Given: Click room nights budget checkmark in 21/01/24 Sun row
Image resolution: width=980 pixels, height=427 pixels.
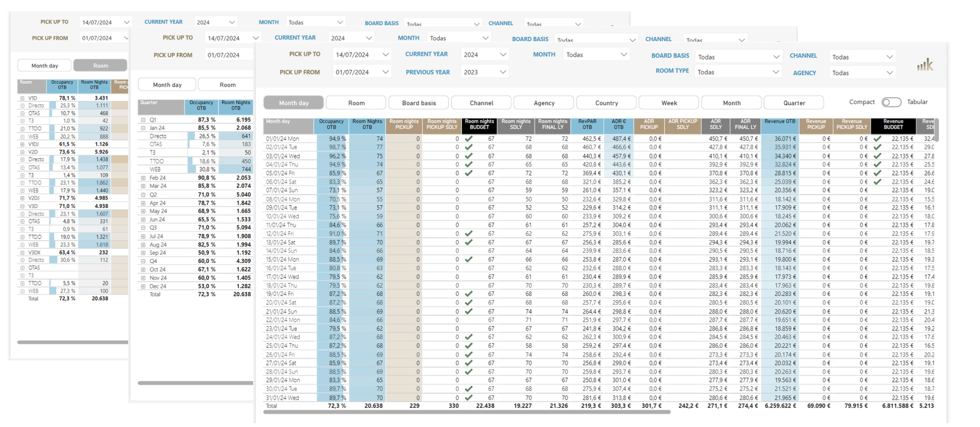Looking at the screenshot, I should click(469, 311).
